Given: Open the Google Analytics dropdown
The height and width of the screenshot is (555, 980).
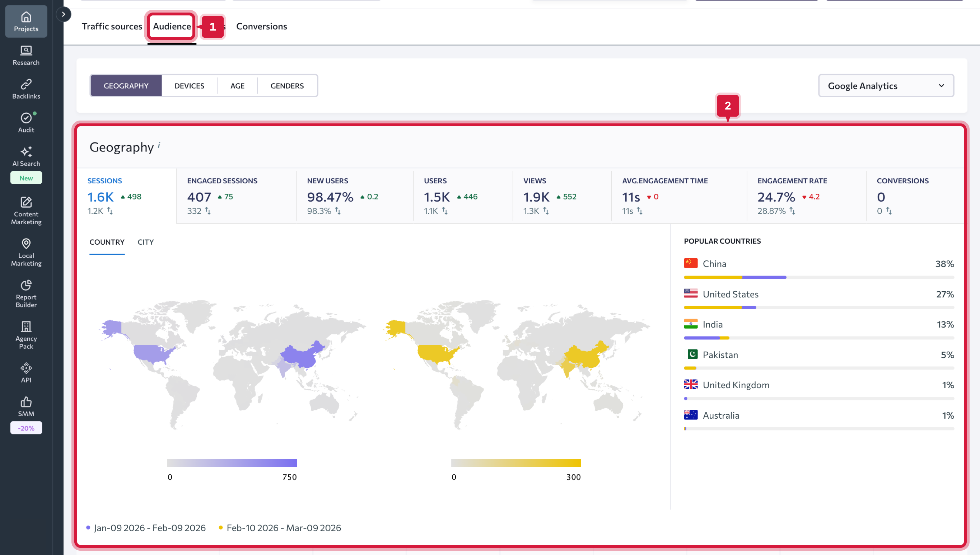Looking at the screenshot, I should [x=886, y=86].
